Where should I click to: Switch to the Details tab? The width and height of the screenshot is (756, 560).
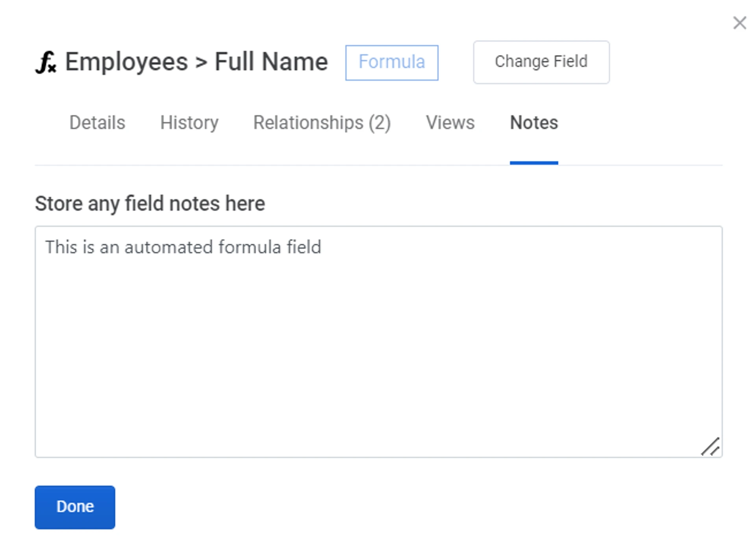[97, 122]
